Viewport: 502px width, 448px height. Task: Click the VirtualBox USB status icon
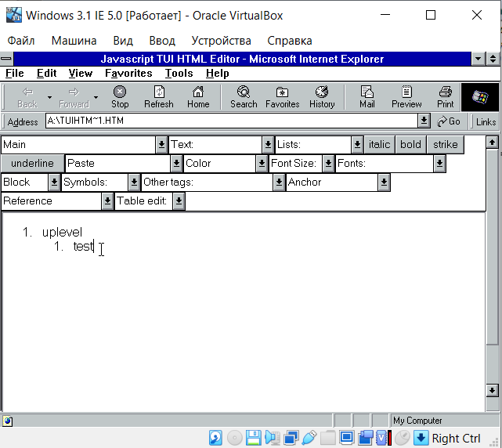pos(309,438)
